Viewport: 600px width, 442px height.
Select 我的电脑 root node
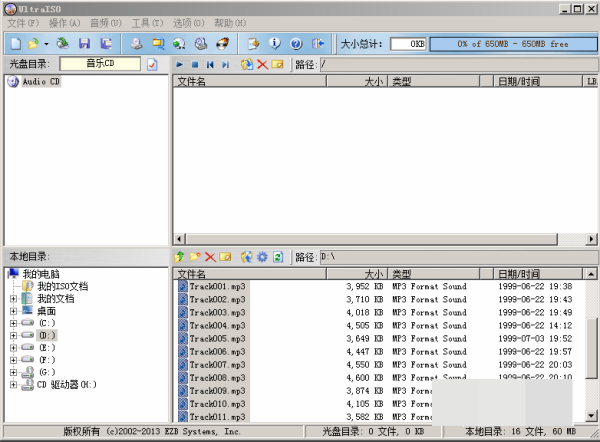click(x=41, y=274)
